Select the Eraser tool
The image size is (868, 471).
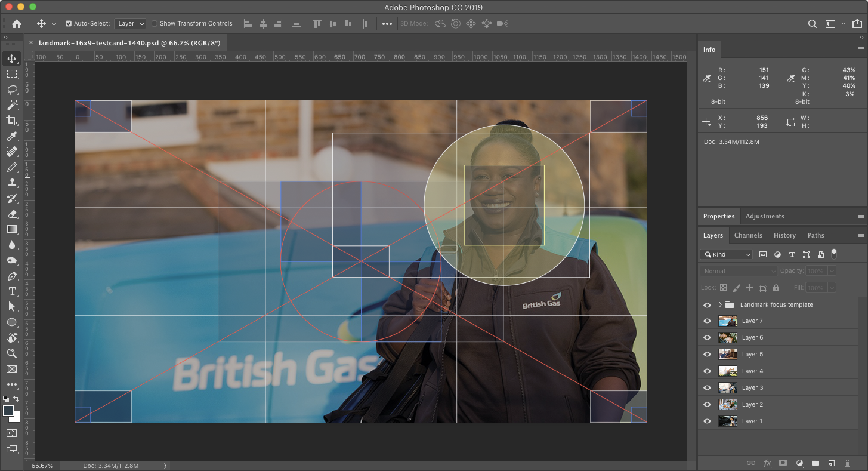click(x=12, y=214)
